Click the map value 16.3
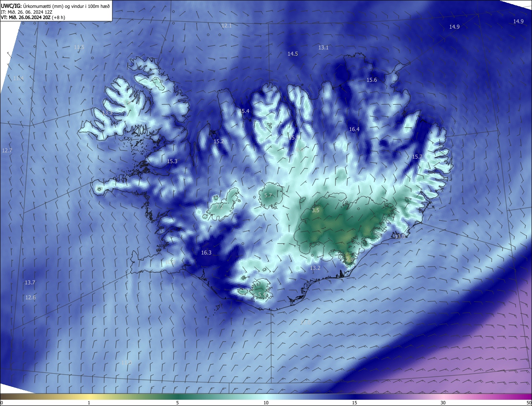 pyautogui.click(x=206, y=253)
